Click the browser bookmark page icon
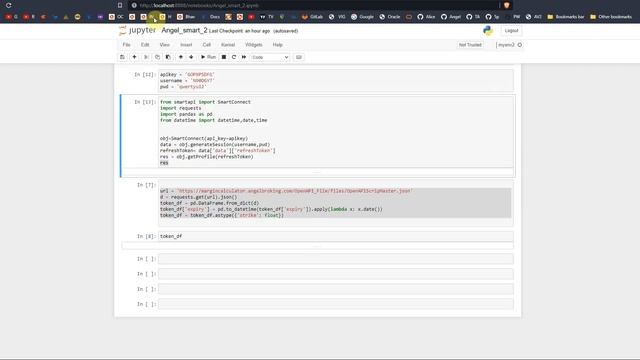 pyautogui.click(x=120, y=5)
